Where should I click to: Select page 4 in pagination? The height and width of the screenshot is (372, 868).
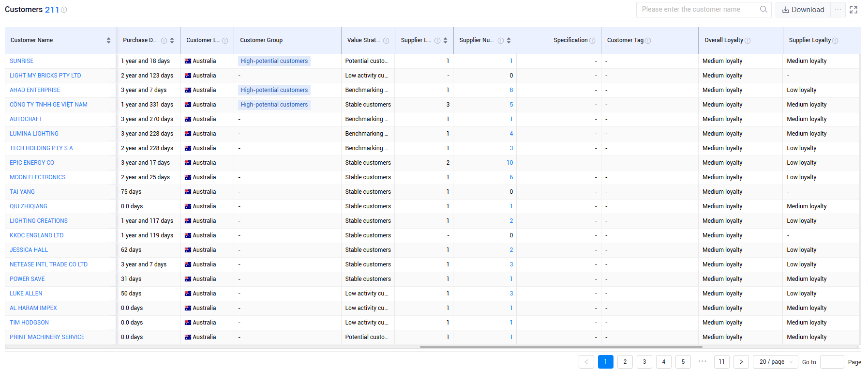(664, 362)
